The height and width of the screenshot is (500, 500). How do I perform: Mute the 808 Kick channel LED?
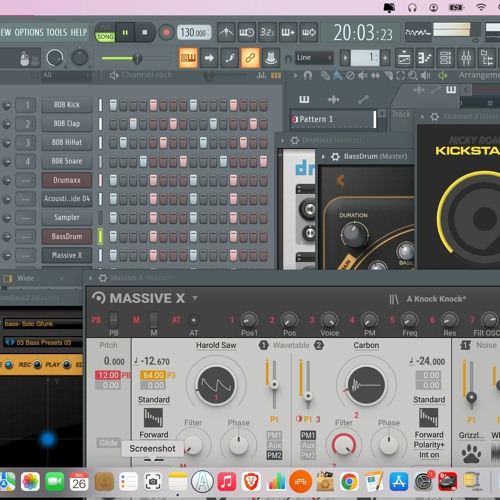[7, 105]
